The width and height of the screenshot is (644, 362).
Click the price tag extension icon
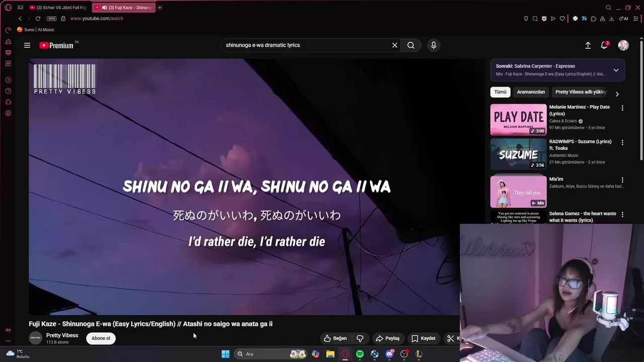(575, 19)
